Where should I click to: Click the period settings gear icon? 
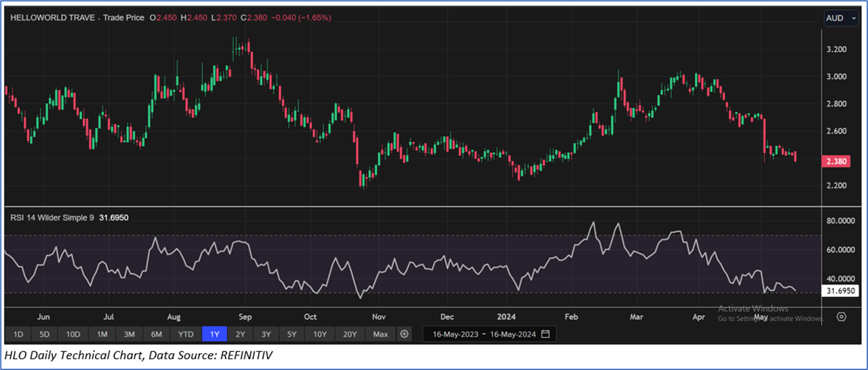click(404, 334)
